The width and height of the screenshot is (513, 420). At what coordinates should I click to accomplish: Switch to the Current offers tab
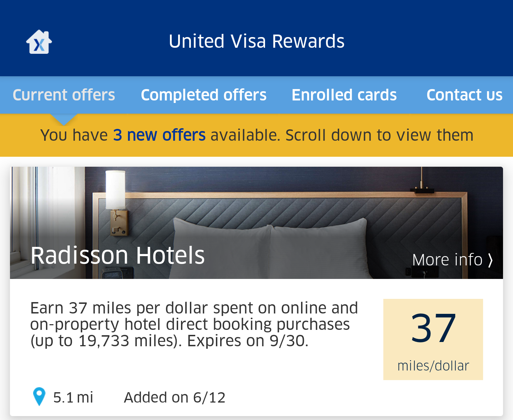tap(64, 95)
